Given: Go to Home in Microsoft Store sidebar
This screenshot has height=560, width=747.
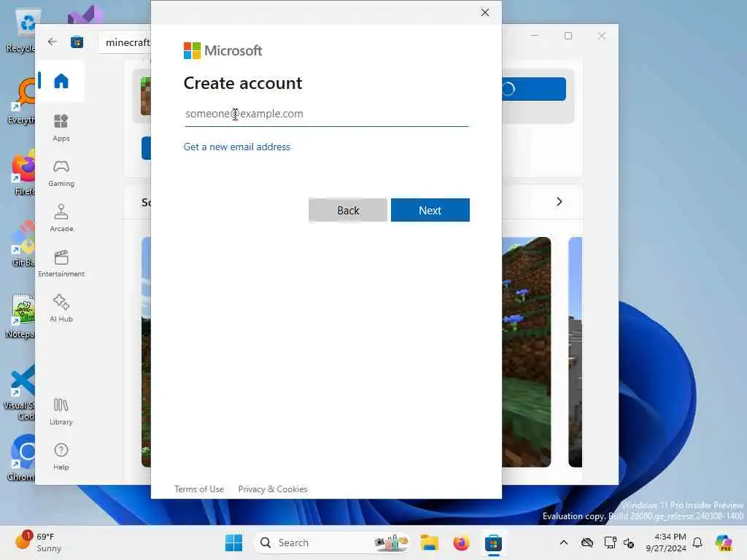Looking at the screenshot, I should tap(61, 81).
